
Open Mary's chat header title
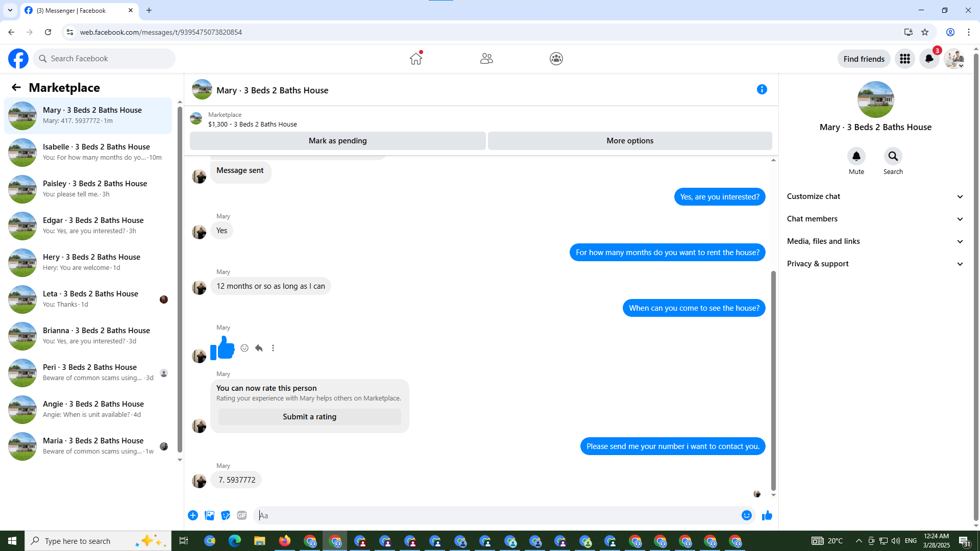pos(273,90)
